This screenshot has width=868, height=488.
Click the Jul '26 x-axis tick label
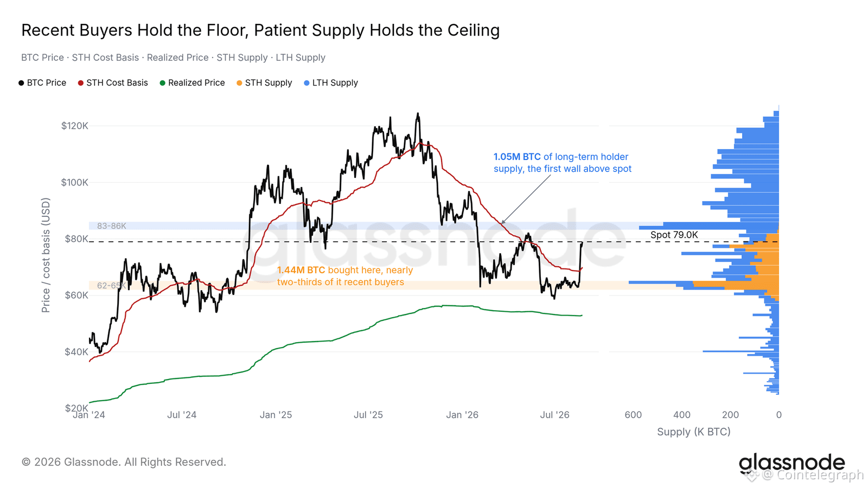pyautogui.click(x=554, y=415)
